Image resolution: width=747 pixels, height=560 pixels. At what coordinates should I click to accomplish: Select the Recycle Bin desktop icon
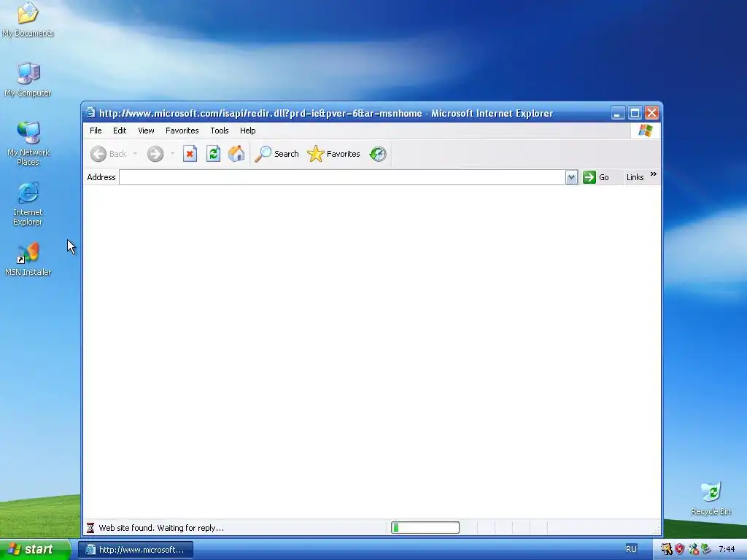tap(711, 499)
